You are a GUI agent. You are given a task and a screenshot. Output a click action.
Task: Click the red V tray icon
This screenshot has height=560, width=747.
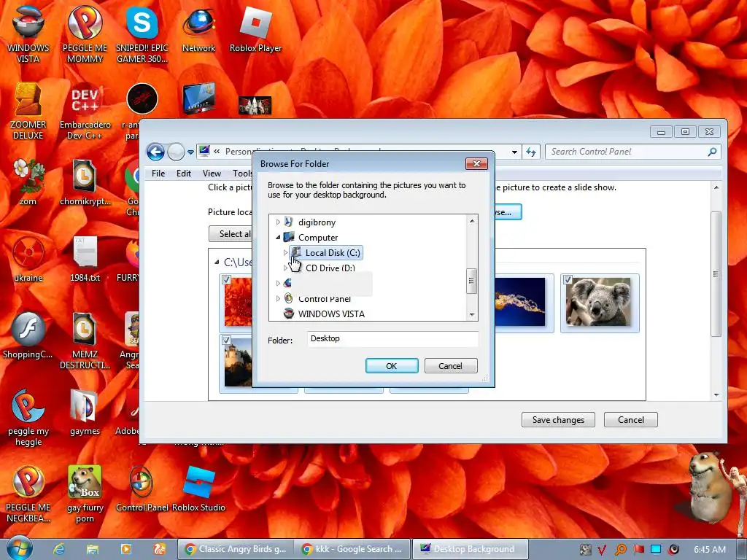[x=602, y=550]
